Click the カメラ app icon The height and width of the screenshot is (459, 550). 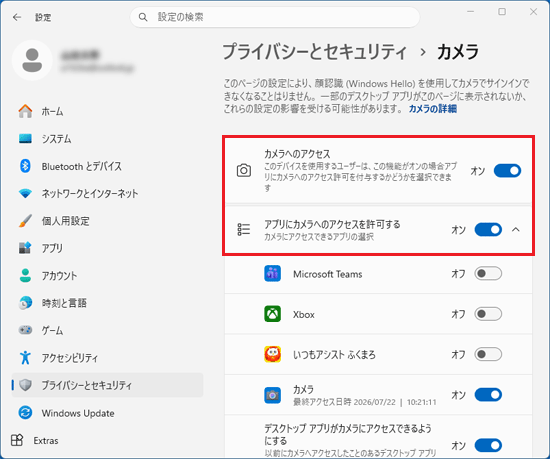pos(273,395)
